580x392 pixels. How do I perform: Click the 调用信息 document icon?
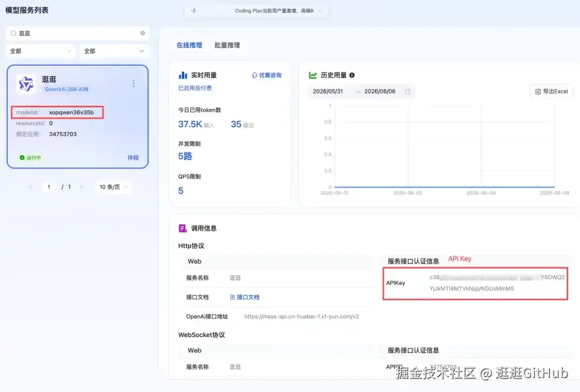[183, 228]
